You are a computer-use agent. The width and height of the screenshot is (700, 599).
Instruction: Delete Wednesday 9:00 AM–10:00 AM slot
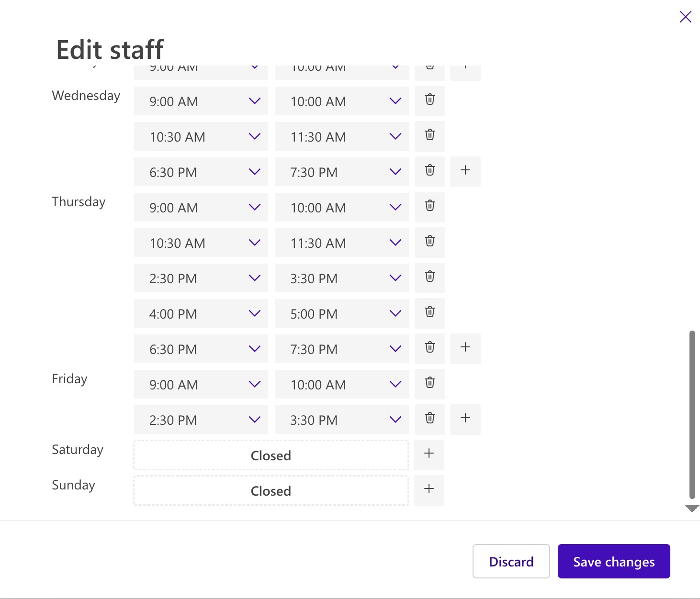tap(430, 101)
